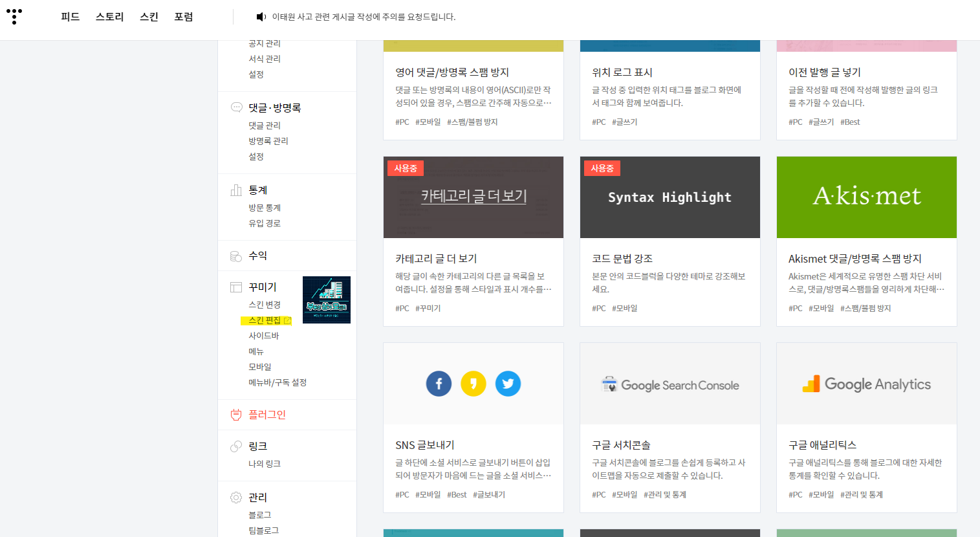
Task: Click #Best tag on 이전 발행 글 넣기
Action: pos(850,122)
